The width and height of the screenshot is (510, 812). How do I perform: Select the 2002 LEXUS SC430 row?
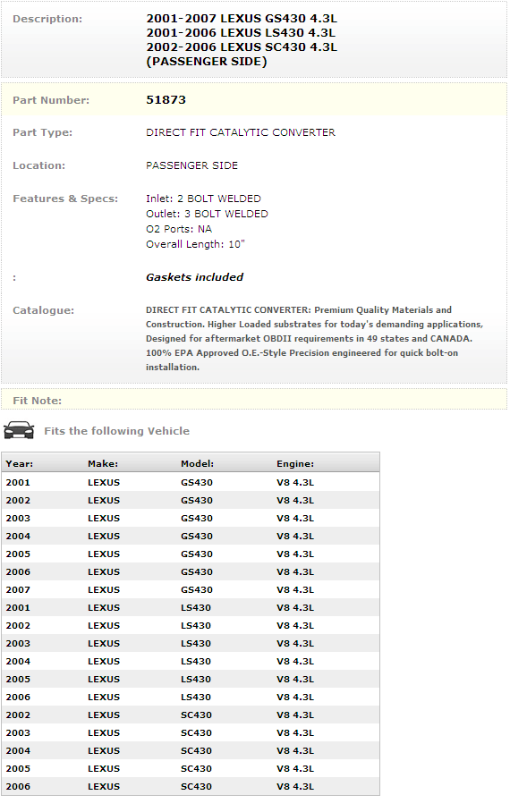(191, 715)
